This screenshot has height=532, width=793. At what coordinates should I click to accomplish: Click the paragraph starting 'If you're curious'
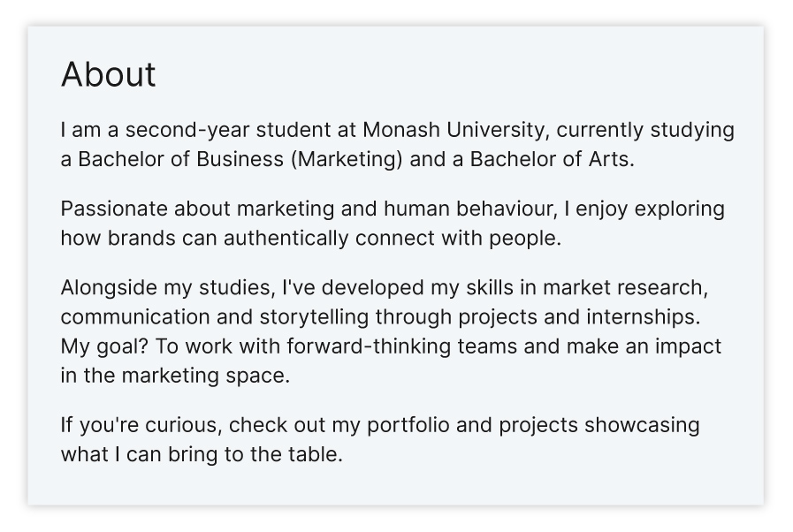[380, 439]
